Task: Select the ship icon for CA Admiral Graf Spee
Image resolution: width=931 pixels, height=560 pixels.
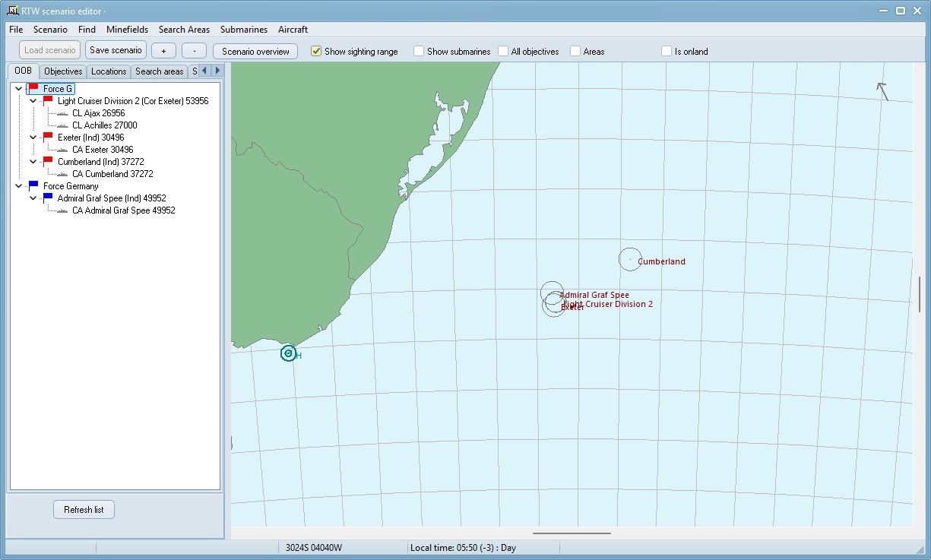Action: pyautogui.click(x=62, y=210)
